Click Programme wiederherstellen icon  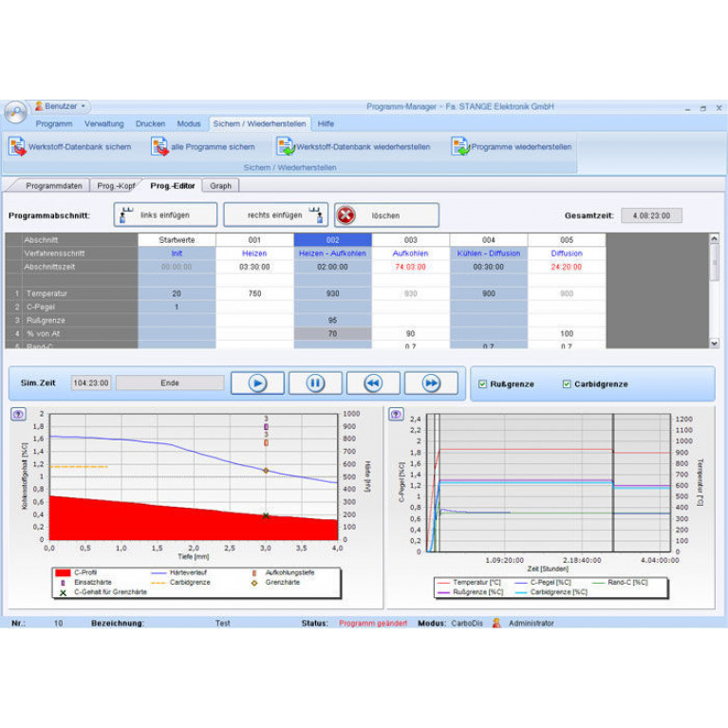click(460, 146)
